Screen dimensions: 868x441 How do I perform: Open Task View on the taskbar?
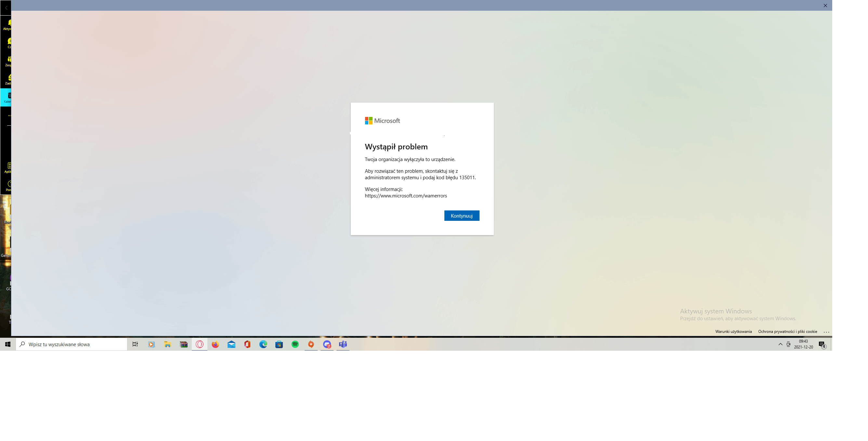pyautogui.click(x=135, y=344)
